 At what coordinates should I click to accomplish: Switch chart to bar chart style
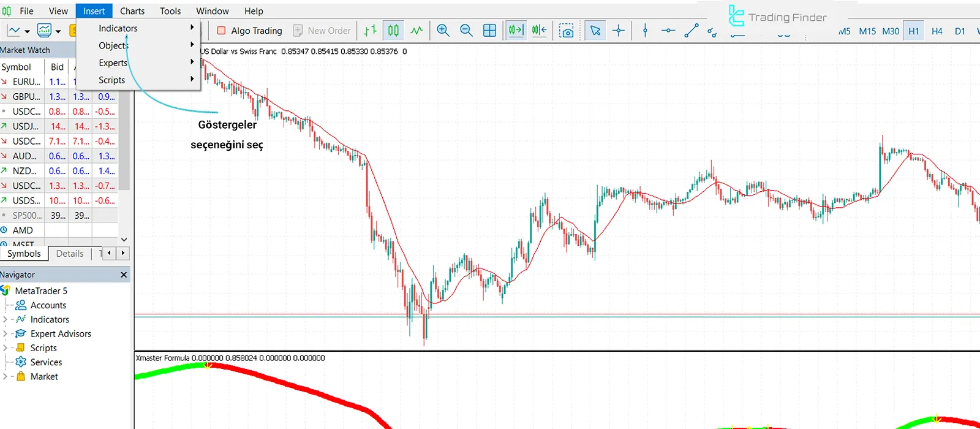coord(370,31)
